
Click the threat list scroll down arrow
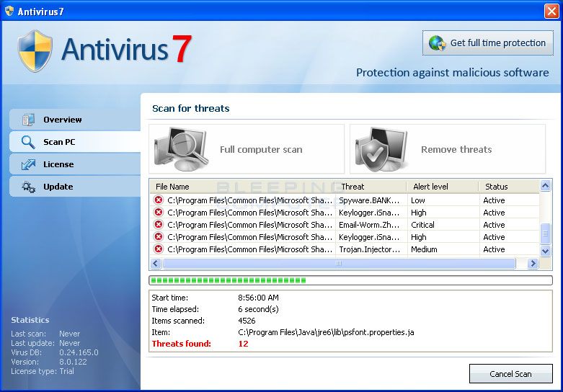tap(545, 251)
